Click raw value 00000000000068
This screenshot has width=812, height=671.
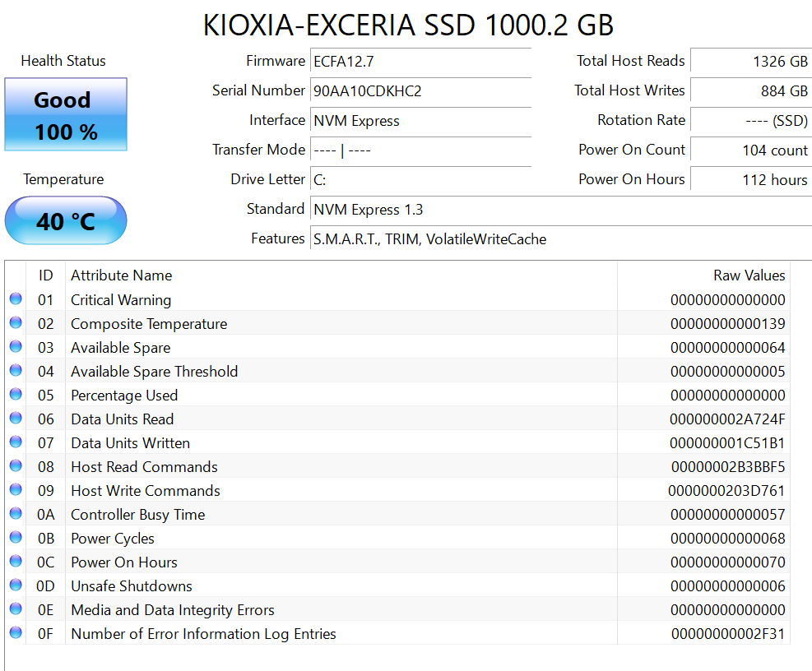click(727, 538)
